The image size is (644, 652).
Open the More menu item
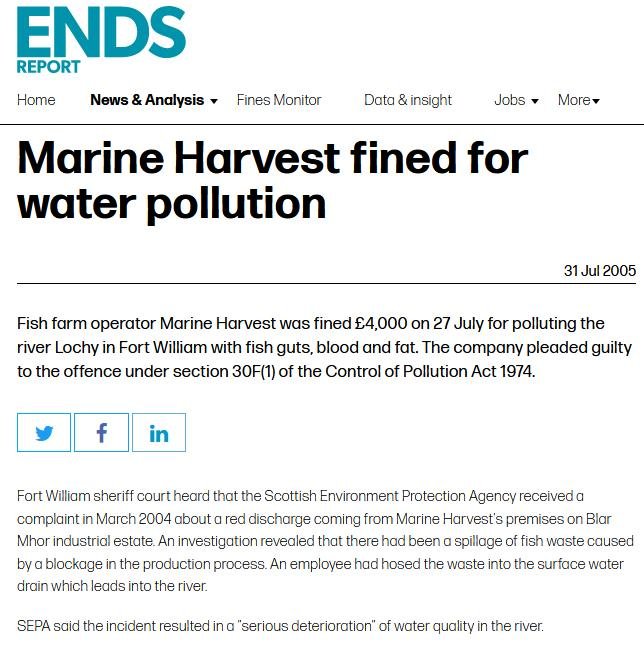coord(573,100)
